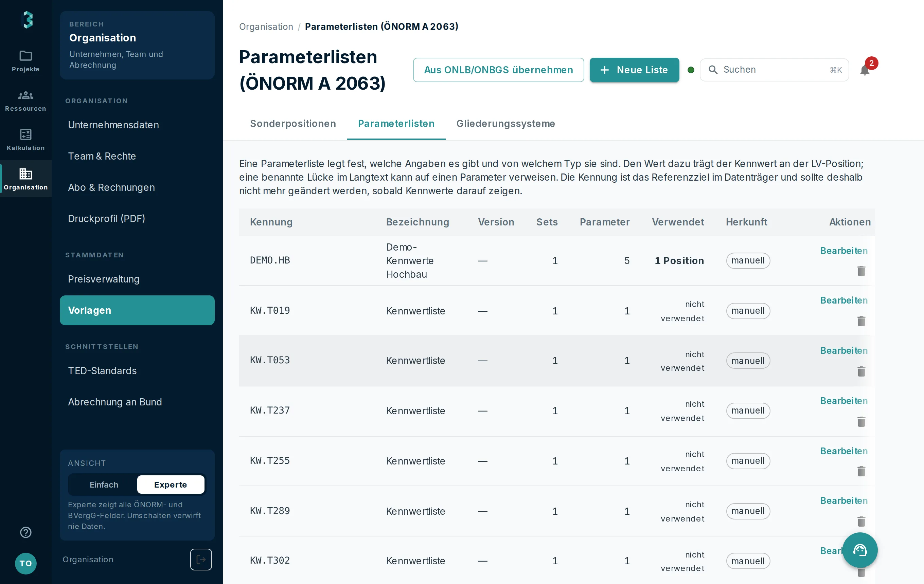Switch view to Einfach

[104, 485]
